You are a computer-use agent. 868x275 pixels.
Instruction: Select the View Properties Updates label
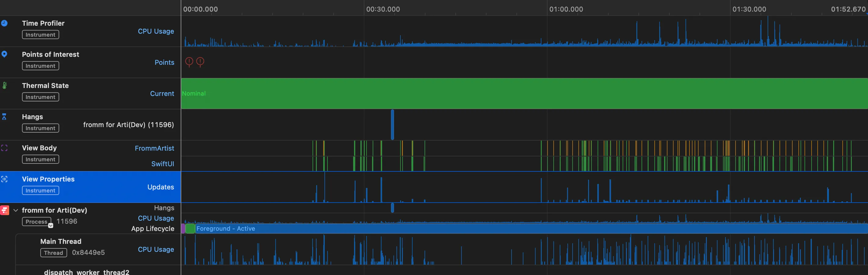coord(161,187)
